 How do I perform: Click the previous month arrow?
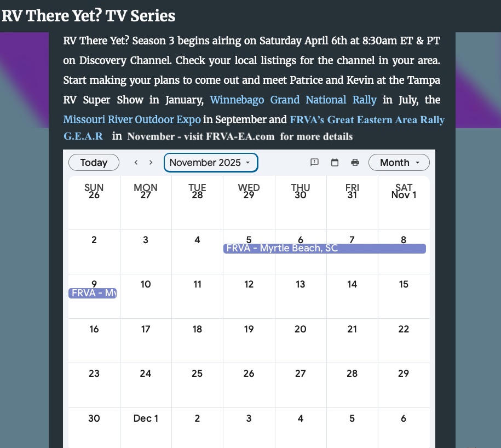(x=136, y=163)
